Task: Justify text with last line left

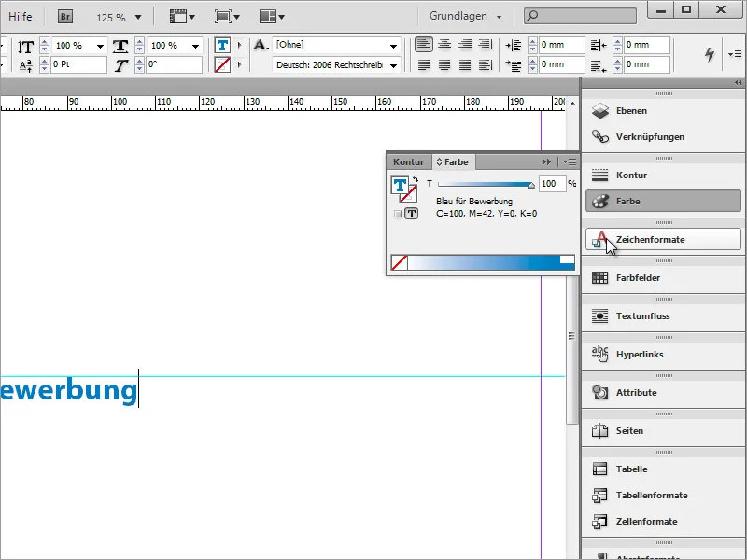Action: (x=424, y=64)
